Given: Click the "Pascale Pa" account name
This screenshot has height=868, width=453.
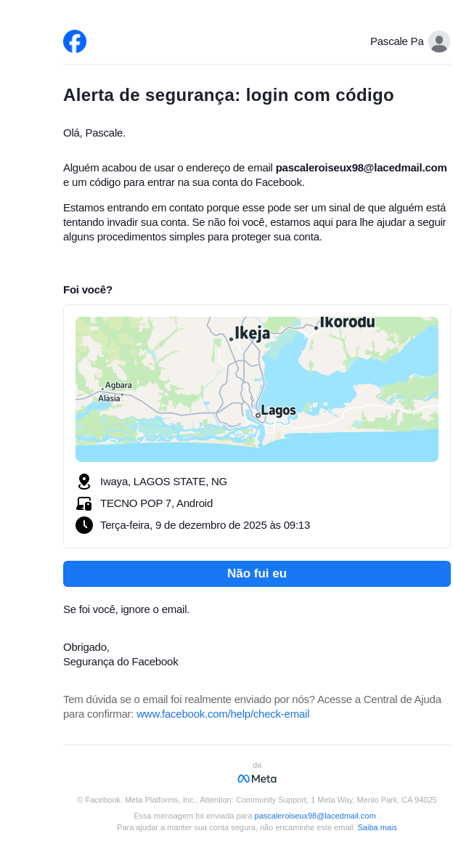Looking at the screenshot, I should (396, 41).
